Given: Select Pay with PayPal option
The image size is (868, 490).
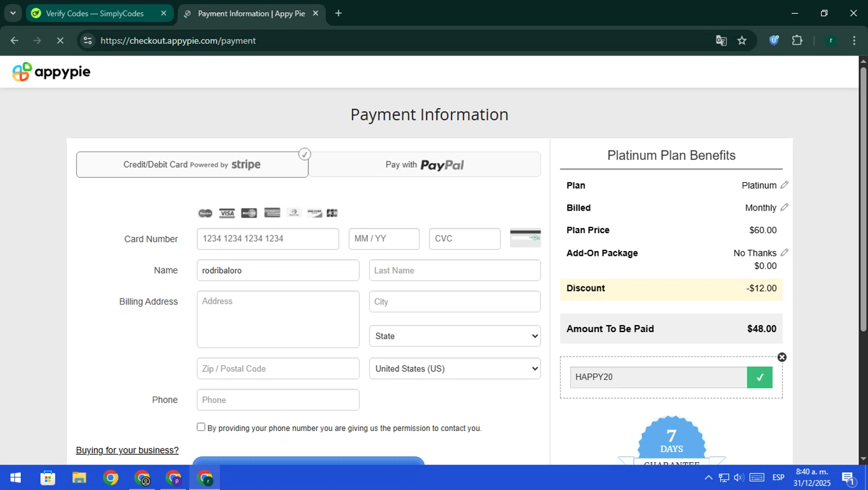Looking at the screenshot, I should point(425,165).
